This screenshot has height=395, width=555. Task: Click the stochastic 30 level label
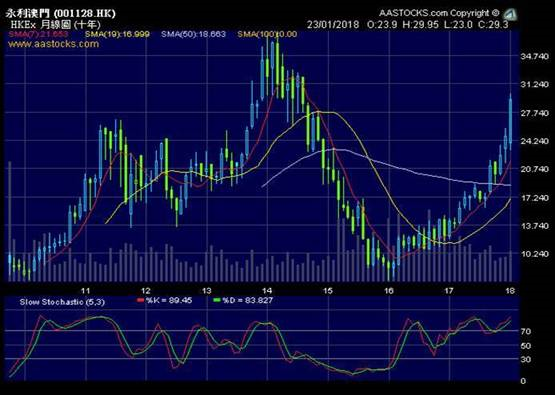(526, 360)
